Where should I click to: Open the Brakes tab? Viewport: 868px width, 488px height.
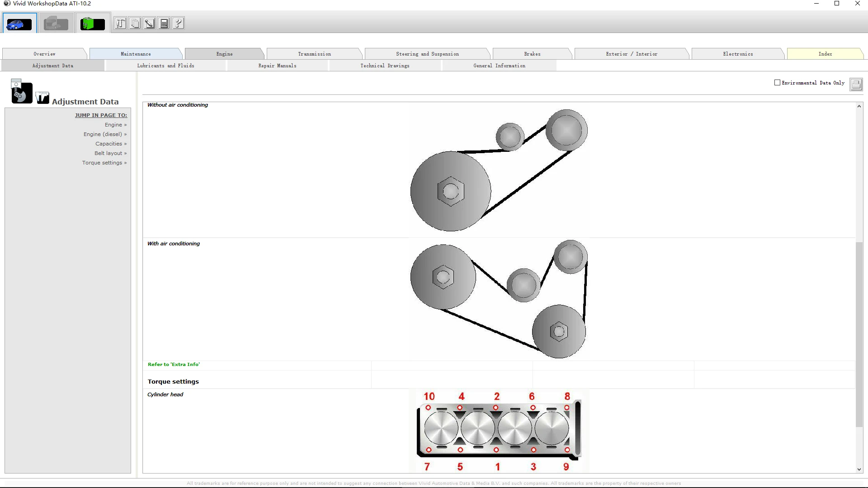tap(532, 54)
